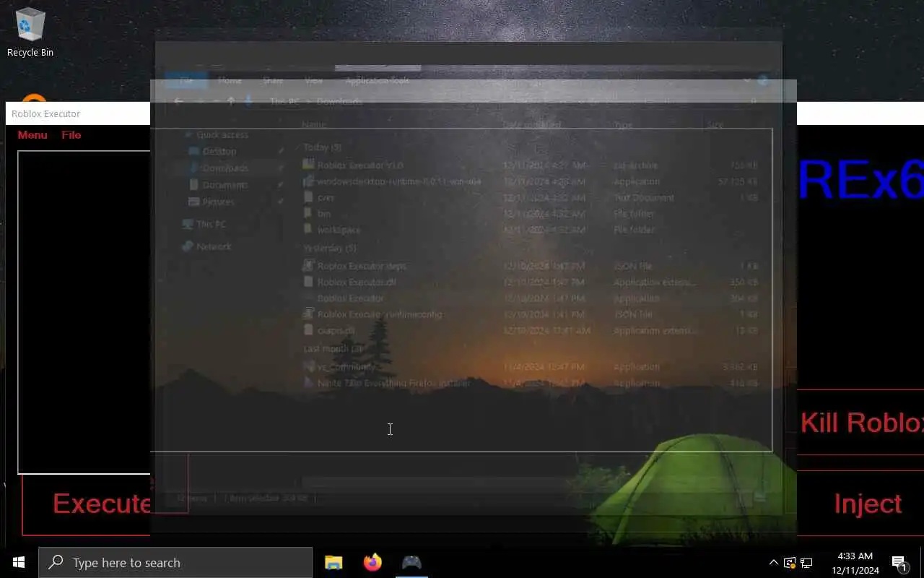Open the File menu in Roblox Executor
Viewport: 924px width, 578px height.
pyautogui.click(x=71, y=135)
